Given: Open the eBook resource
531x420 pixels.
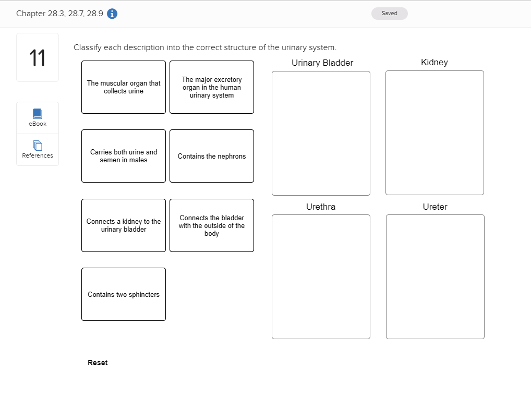Looking at the screenshot, I should (37, 117).
